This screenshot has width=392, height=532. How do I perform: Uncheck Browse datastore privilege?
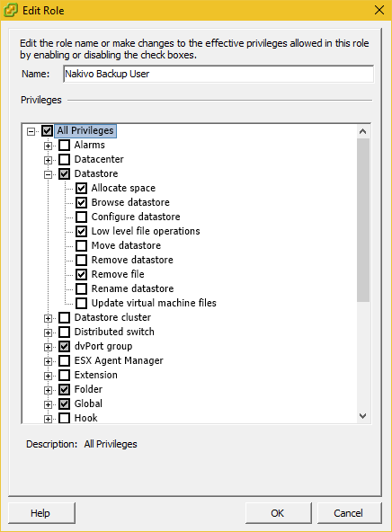pyautogui.click(x=81, y=202)
